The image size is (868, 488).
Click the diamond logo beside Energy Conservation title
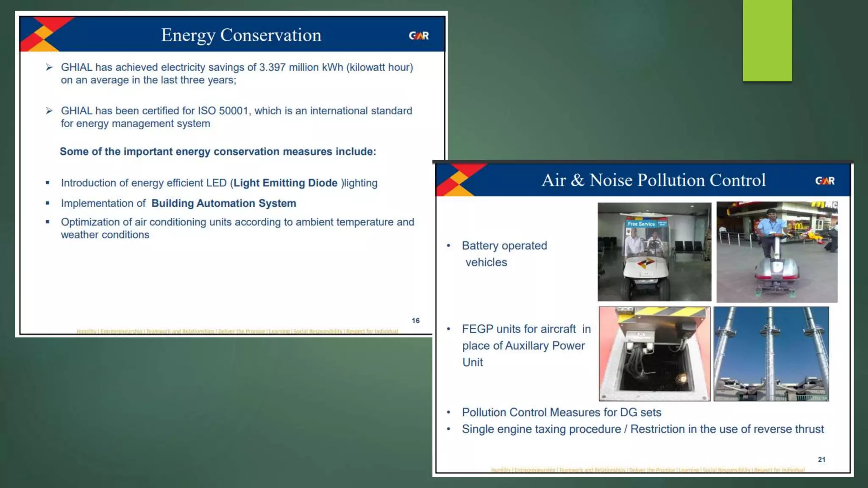(45, 34)
